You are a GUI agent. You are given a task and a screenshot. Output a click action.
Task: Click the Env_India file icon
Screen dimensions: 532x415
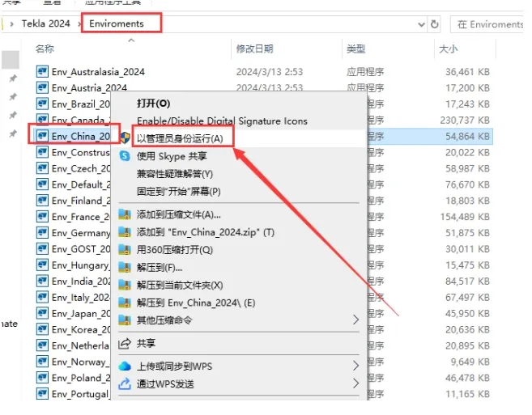tap(42, 281)
